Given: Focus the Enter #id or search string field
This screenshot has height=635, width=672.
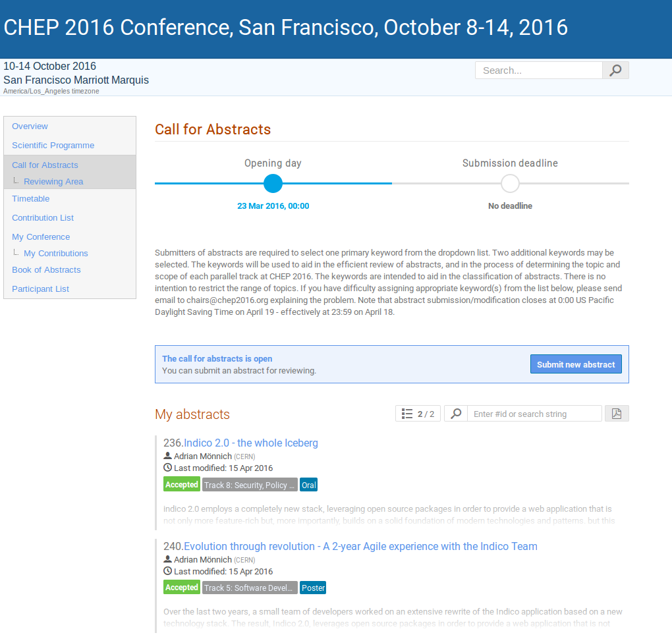Looking at the screenshot, I should [534, 414].
